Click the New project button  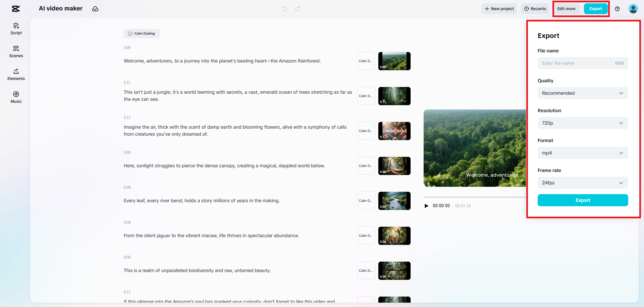point(499,9)
